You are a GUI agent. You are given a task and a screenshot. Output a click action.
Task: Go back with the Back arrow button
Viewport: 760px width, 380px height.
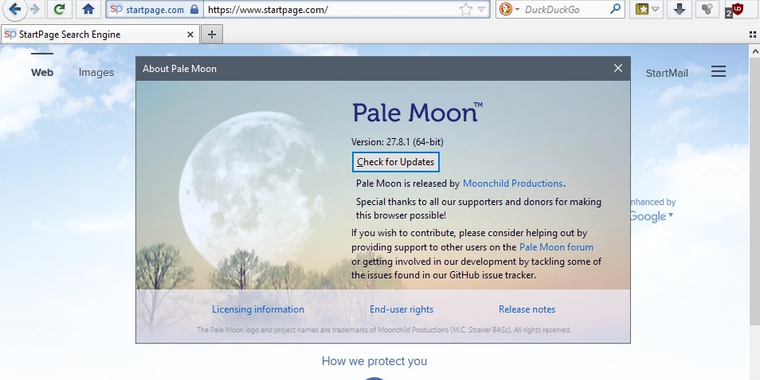pos(15,9)
